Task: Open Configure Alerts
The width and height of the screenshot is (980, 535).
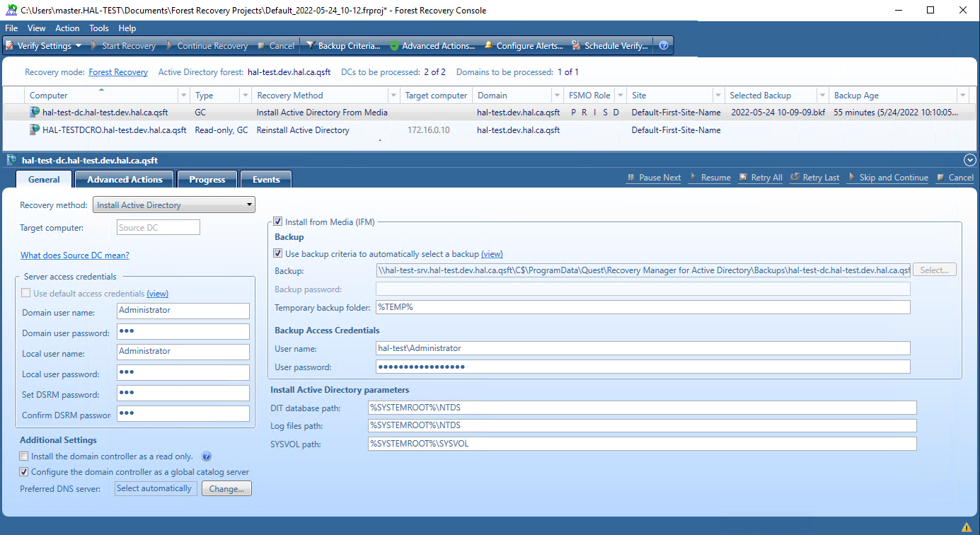Action: pos(524,46)
